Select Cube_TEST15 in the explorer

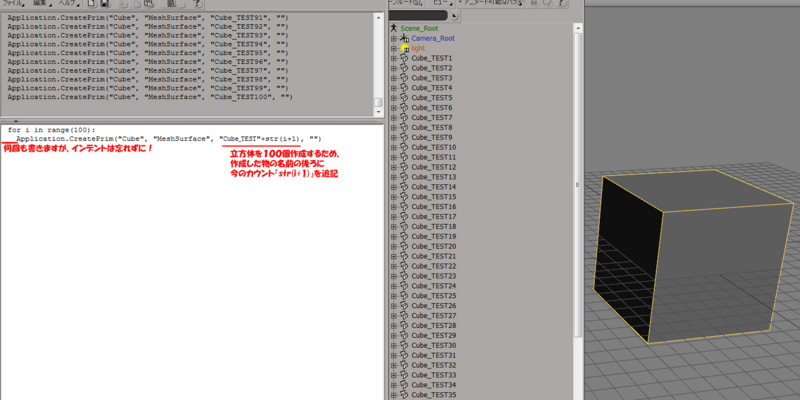[434, 197]
